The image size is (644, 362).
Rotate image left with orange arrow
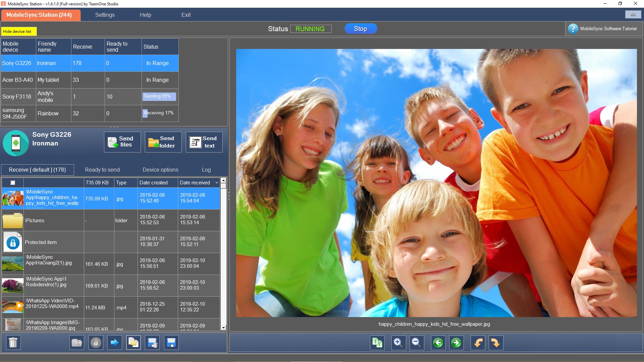pos(478,343)
